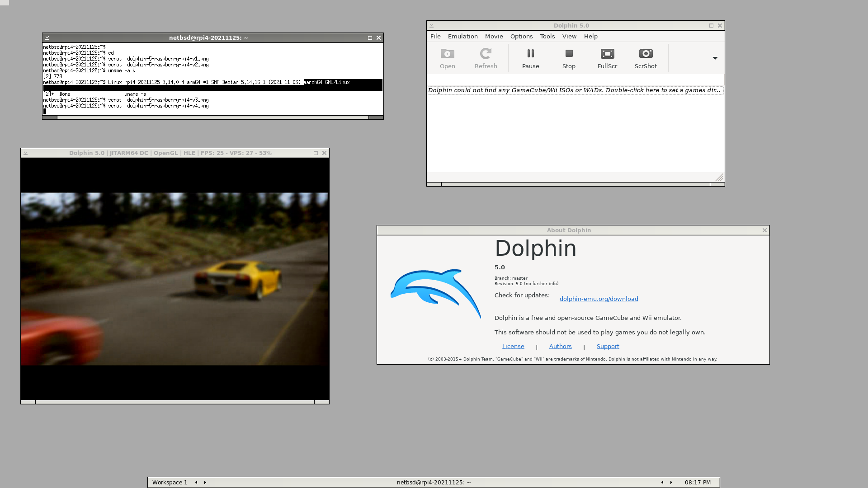Click the window menu icon of Dolphin 5.0 main window

pyautogui.click(x=431, y=26)
